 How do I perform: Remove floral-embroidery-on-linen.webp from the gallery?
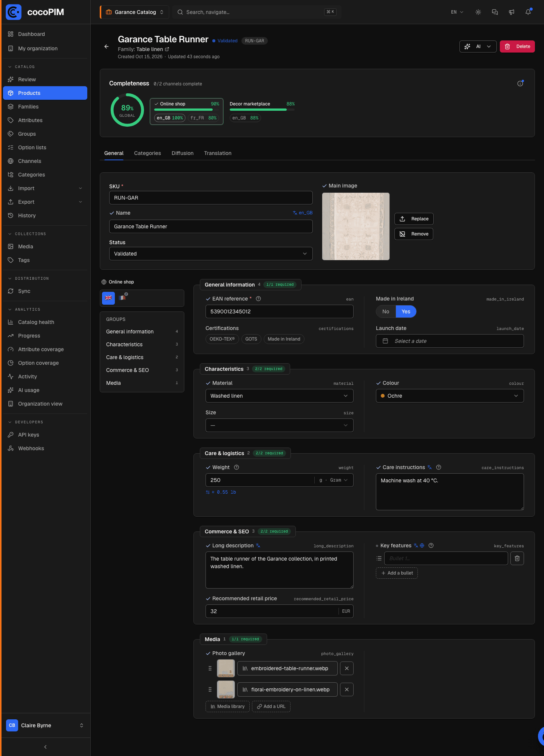point(347,689)
